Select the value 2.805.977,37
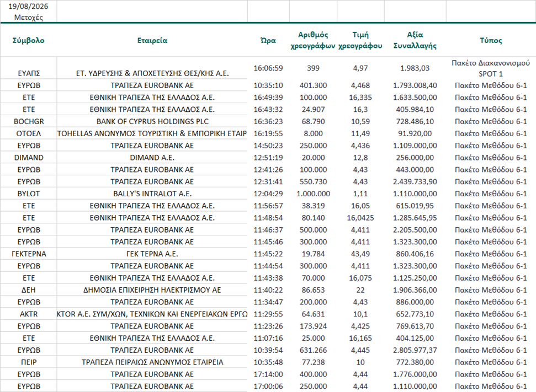 [415, 350]
